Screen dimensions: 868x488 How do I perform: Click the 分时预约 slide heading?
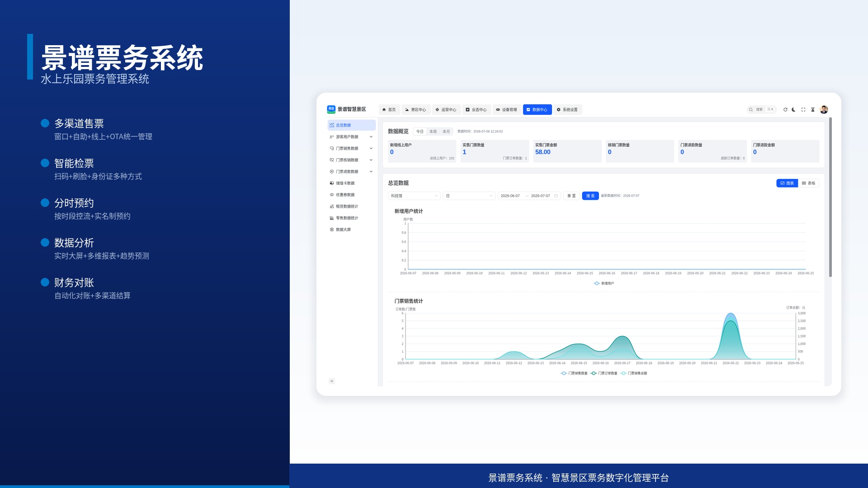pos(74,203)
